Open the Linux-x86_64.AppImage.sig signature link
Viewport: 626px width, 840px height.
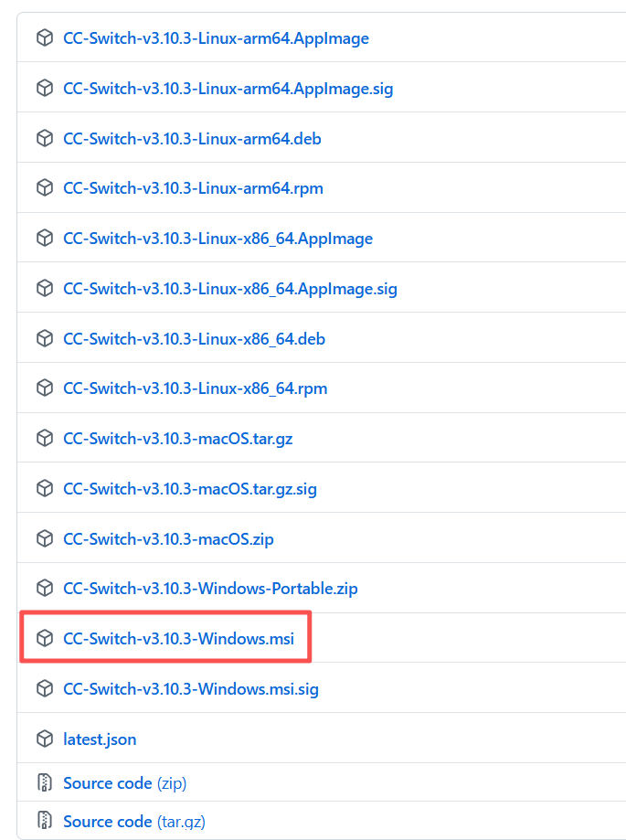[230, 289]
